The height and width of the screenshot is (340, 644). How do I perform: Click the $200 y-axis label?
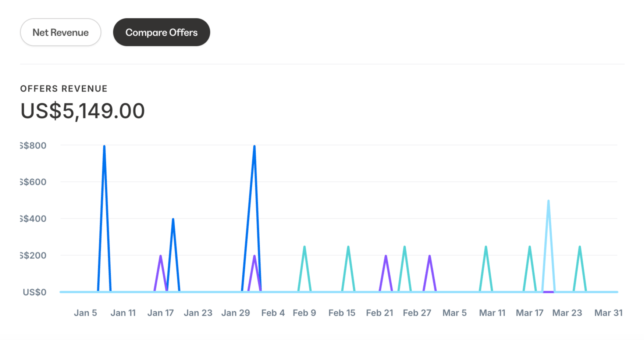33,255
